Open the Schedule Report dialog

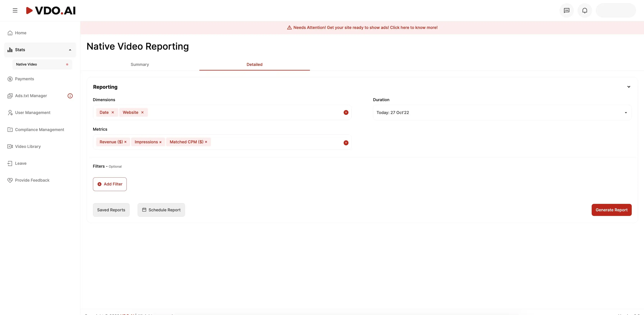click(161, 210)
